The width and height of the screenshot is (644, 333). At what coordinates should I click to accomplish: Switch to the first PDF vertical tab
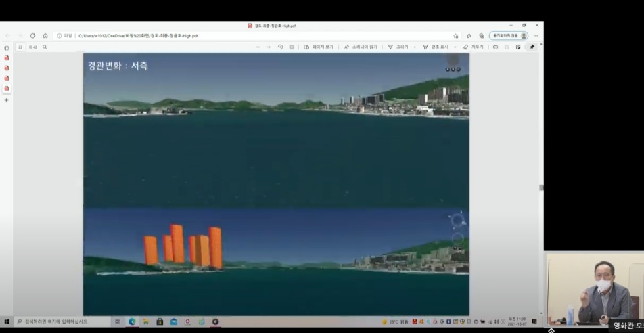tap(7, 58)
